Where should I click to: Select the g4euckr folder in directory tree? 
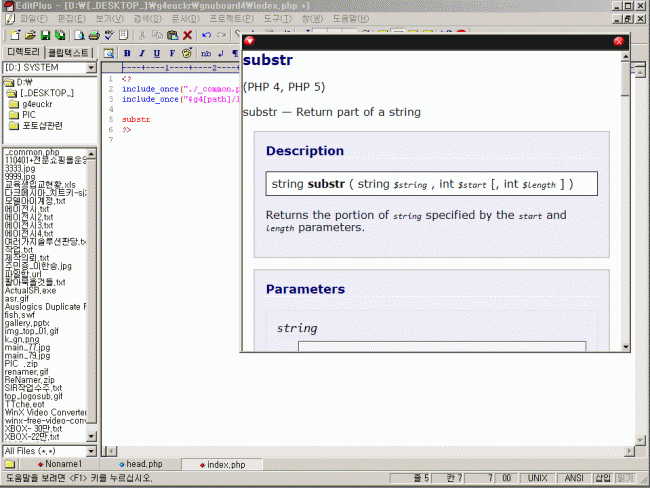tap(37, 104)
